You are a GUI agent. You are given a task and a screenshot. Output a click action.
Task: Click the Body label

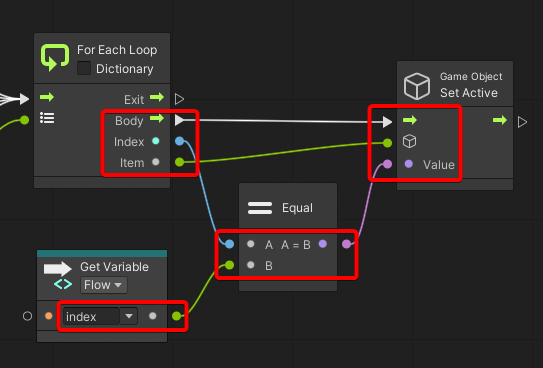(129, 121)
